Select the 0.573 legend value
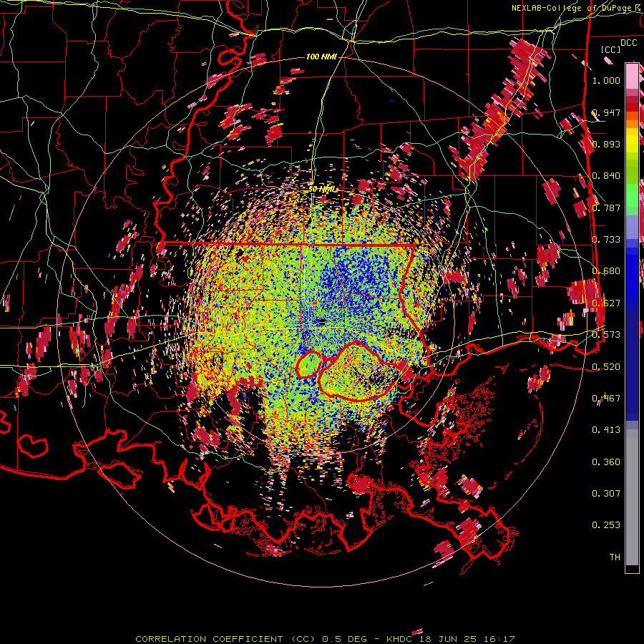The width and height of the screenshot is (644, 644). coord(606,335)
